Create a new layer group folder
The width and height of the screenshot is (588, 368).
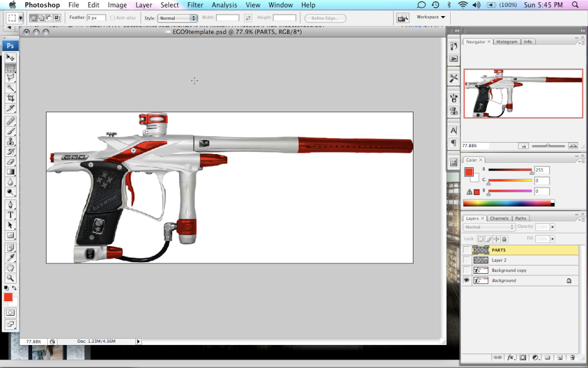(x=547, y=358)
